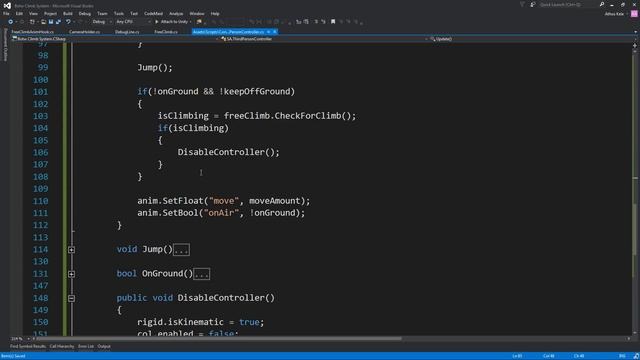Click the Open File folder icon
640x360 pixels.
pos(43,22)
